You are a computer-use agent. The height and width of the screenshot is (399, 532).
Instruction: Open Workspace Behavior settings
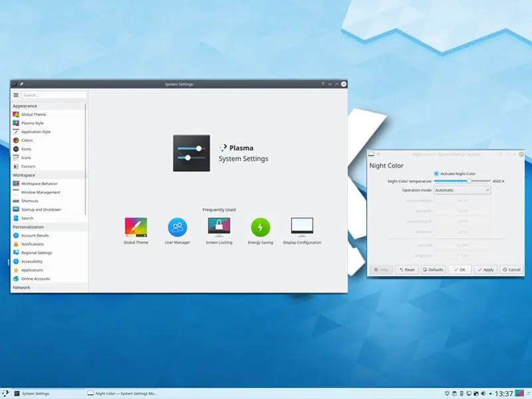47,184
